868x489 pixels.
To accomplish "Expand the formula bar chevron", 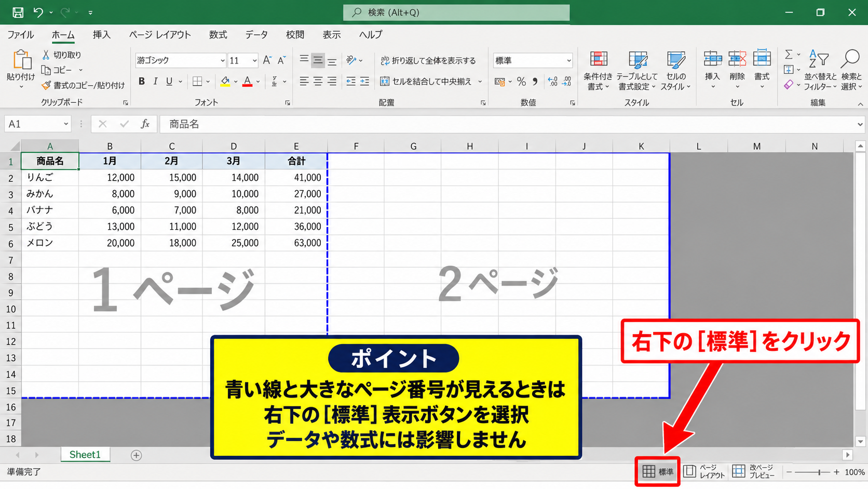I will point(860,124).
